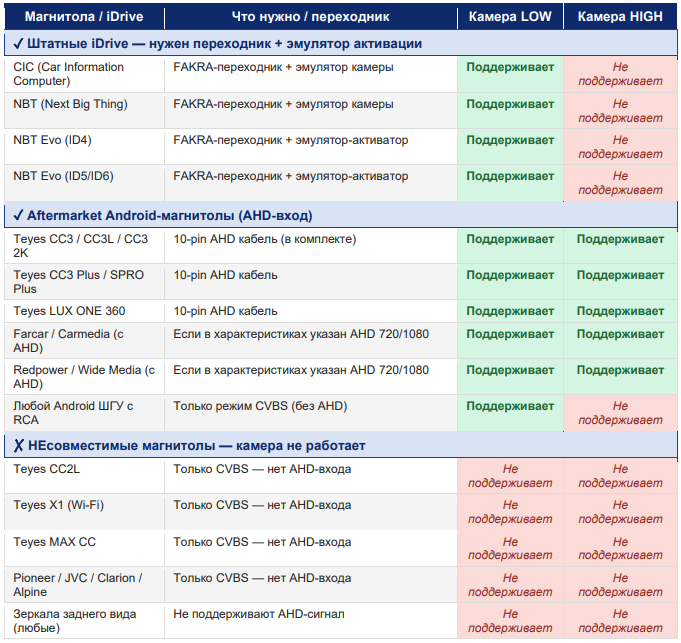Click the cross mark before НЕсовместимые магнитолы

[18, 445]
